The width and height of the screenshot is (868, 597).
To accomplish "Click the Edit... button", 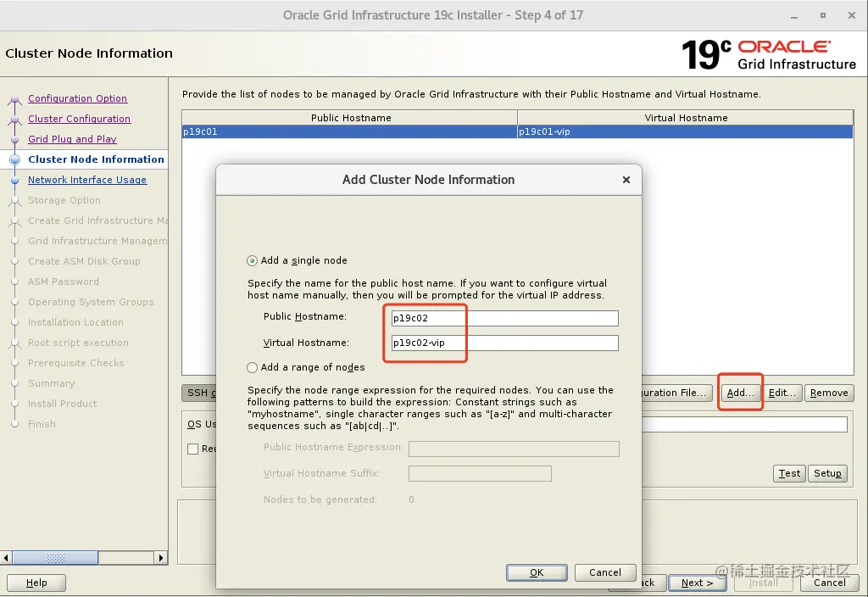I will coord(782,393).
